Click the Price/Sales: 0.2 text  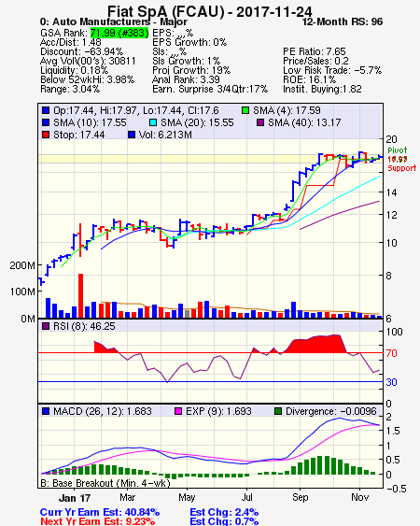315,61
